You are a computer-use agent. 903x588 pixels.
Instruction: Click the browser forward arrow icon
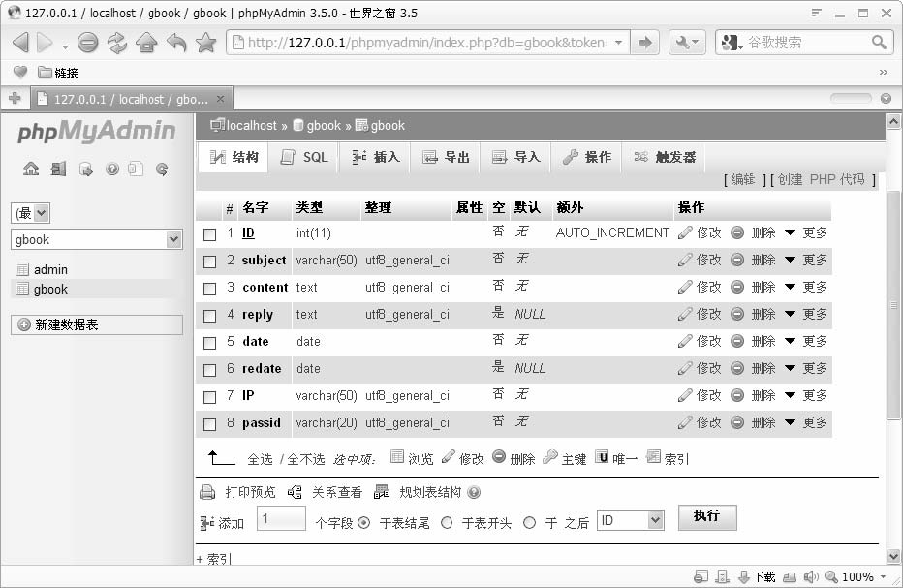45,42
